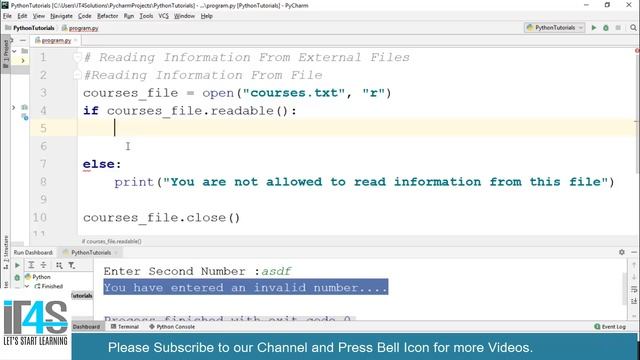The height and width of the screenshot is (360, 640).
Task: Click Expand All icon in Run Dashboard toolbar
Action: point(31,265)
